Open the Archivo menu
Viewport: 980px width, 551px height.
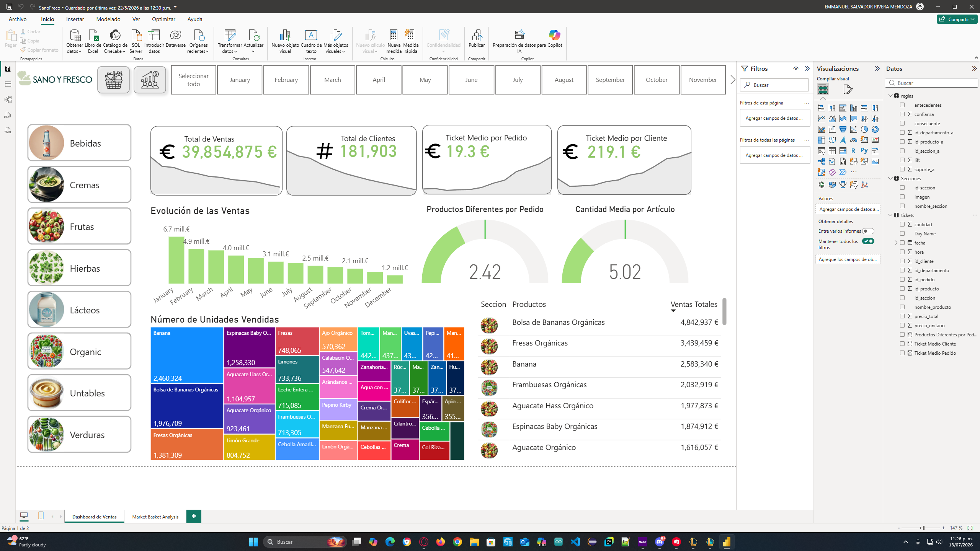click(18, 19)
